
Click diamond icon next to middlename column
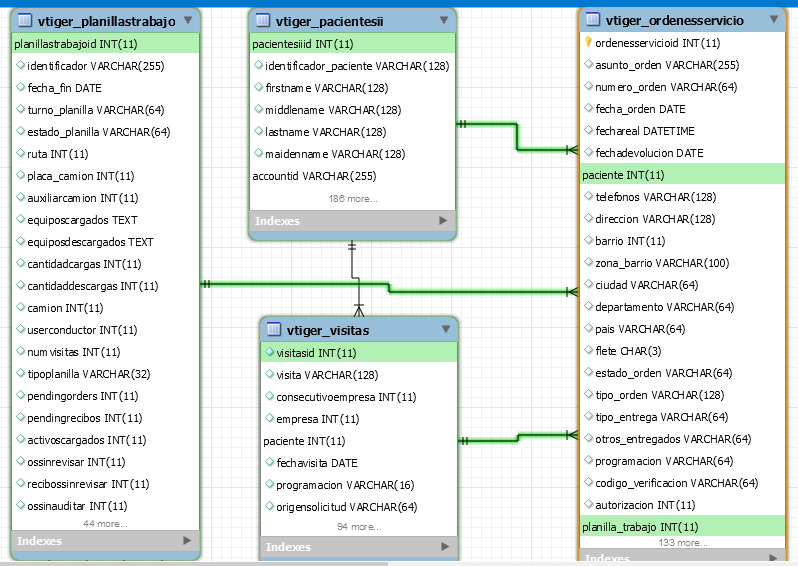[259, 109]
